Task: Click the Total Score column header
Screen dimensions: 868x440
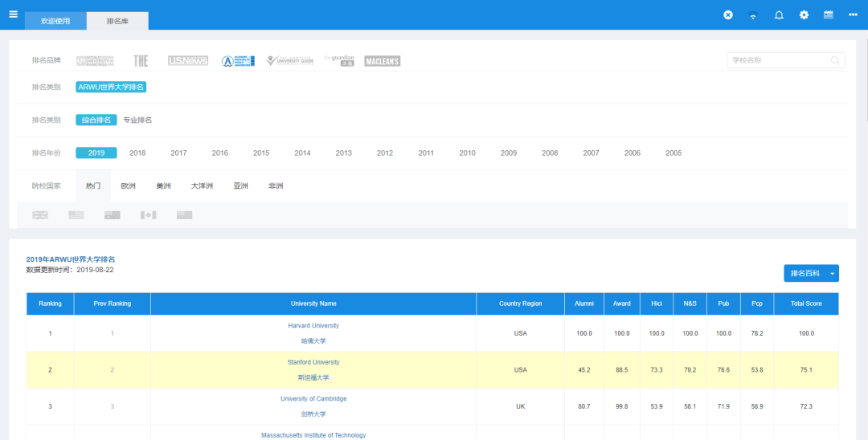Action: click(x=806, y=304)
